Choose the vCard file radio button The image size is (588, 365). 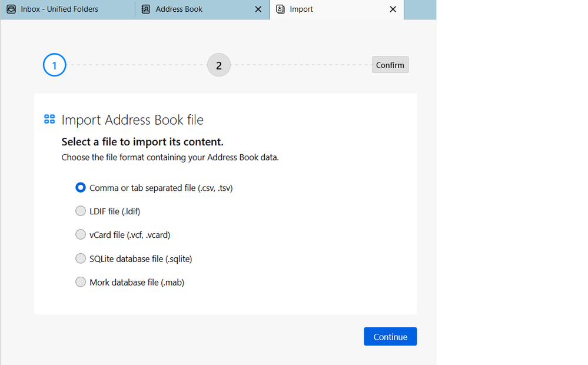coord(81,234)
